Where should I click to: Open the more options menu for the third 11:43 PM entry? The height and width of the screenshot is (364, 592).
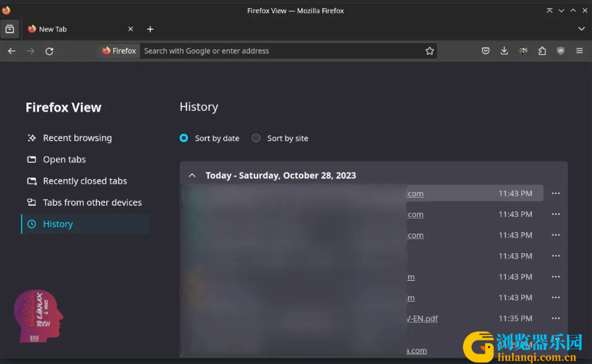556,235
